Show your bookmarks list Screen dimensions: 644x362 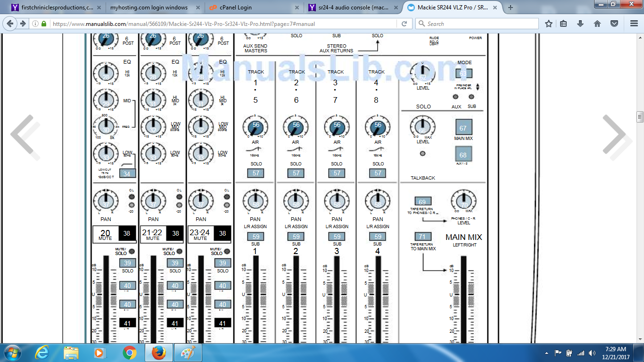[564, 24]
